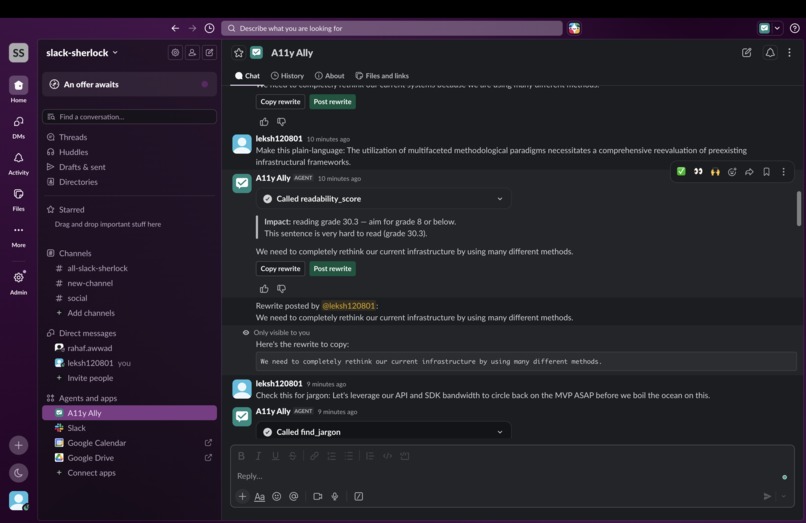
Task: Click the search bar at top
Action: [x=392, y=28]
